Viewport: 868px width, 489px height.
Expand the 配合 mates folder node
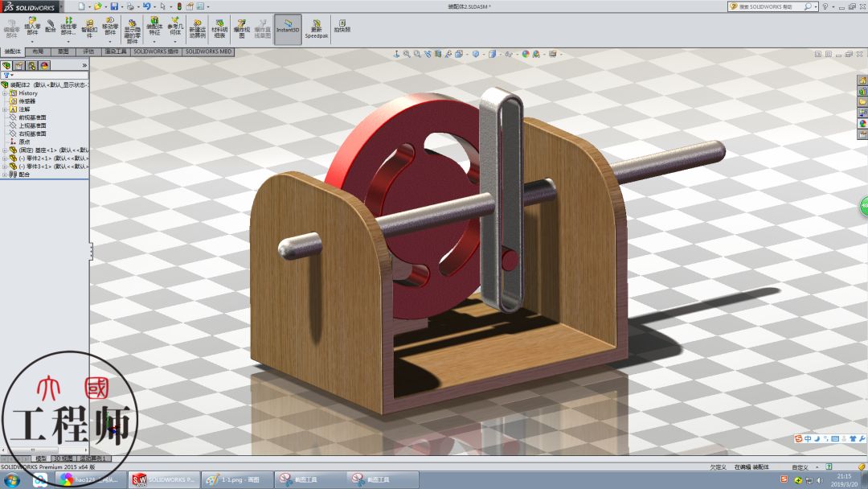[x=5, y=175]
